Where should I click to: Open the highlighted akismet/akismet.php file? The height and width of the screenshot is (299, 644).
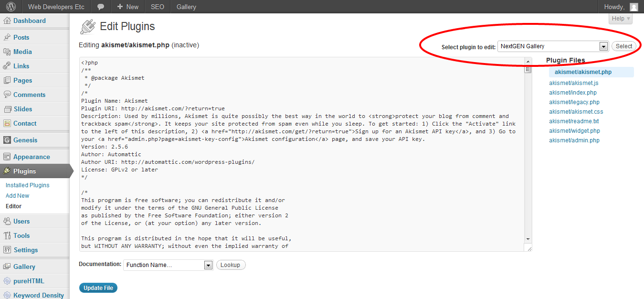[x=583, y=72]
